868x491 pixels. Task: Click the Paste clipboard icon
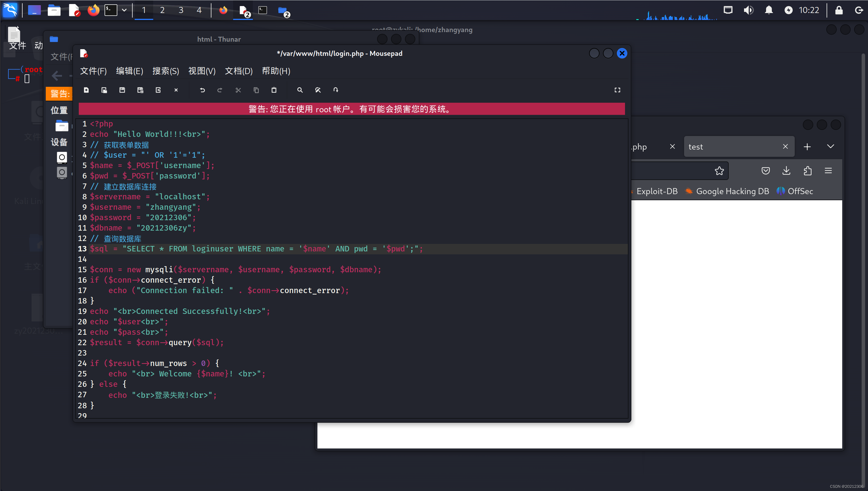pyautogui.click(x=274, y=90)
